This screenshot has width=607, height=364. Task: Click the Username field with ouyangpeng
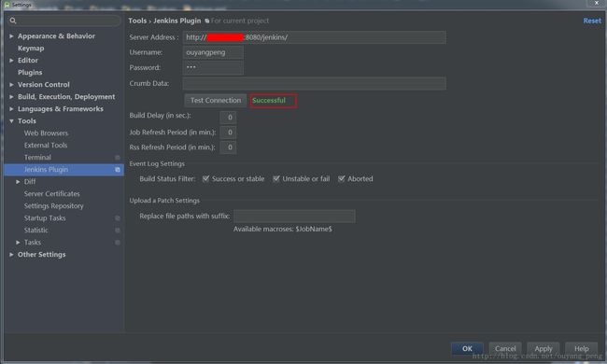[213, 52]
